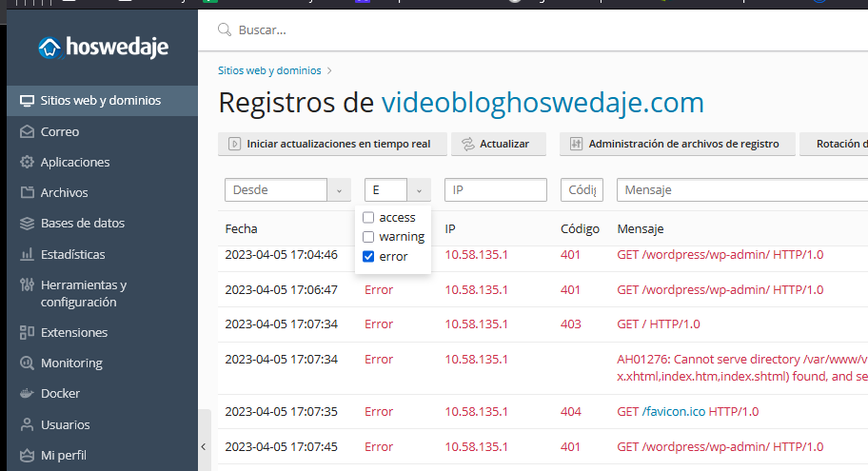Screen dimensions: 868x471
Task: Click the Error label in the 17:07:35 row
Action: coord(379,412)
